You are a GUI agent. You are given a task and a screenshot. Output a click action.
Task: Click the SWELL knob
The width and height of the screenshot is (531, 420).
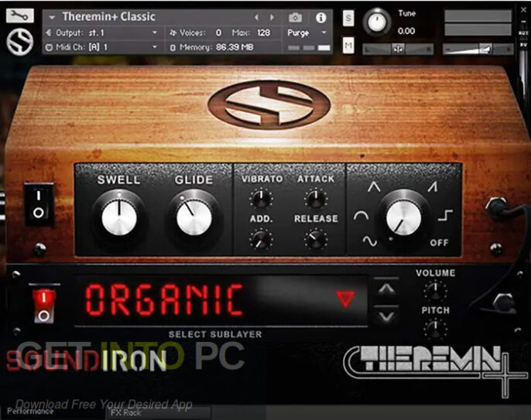tap(119, 217)
